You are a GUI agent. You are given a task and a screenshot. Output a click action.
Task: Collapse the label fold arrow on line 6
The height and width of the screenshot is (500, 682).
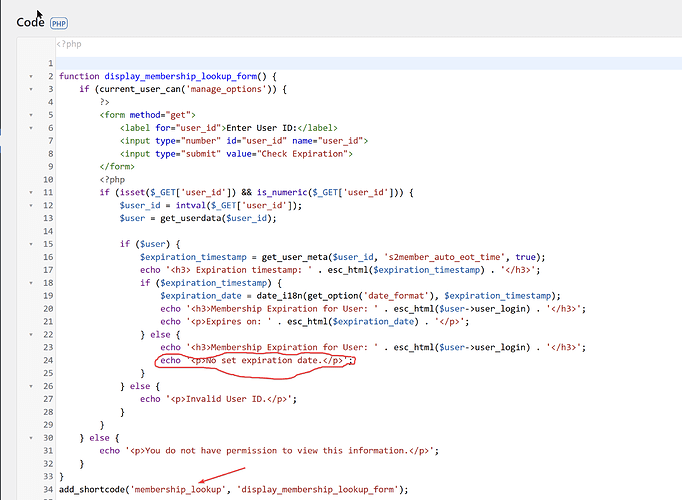click(31, 128)
